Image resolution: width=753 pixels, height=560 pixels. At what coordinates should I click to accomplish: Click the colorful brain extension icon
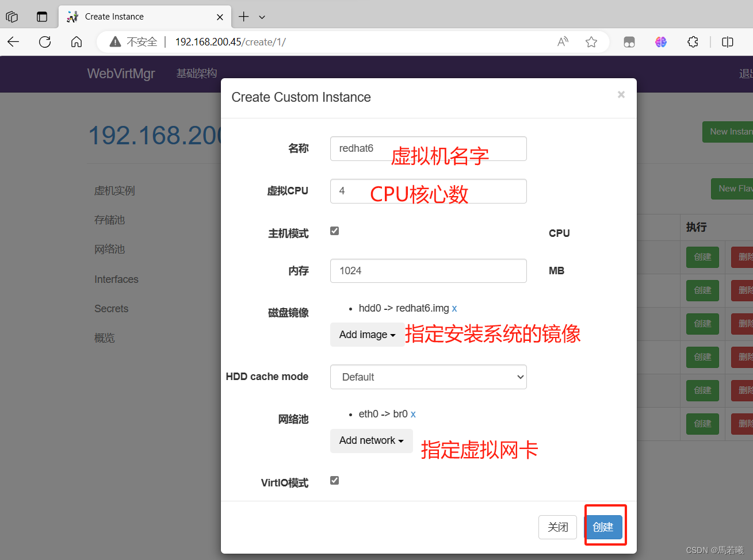(661, 42)
